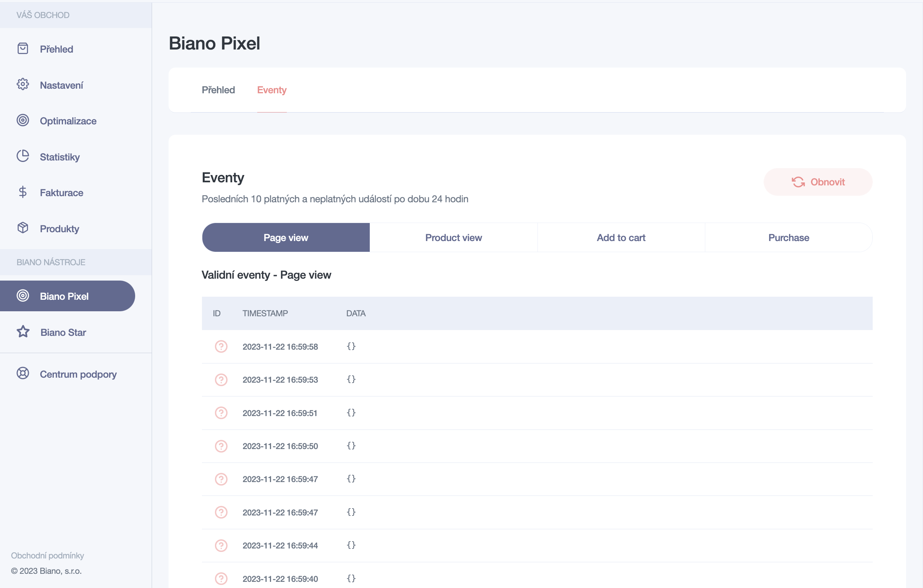Click question mark icon for event 16:59:58
This screenshot has height=588, width=923.
pos(221,347)
